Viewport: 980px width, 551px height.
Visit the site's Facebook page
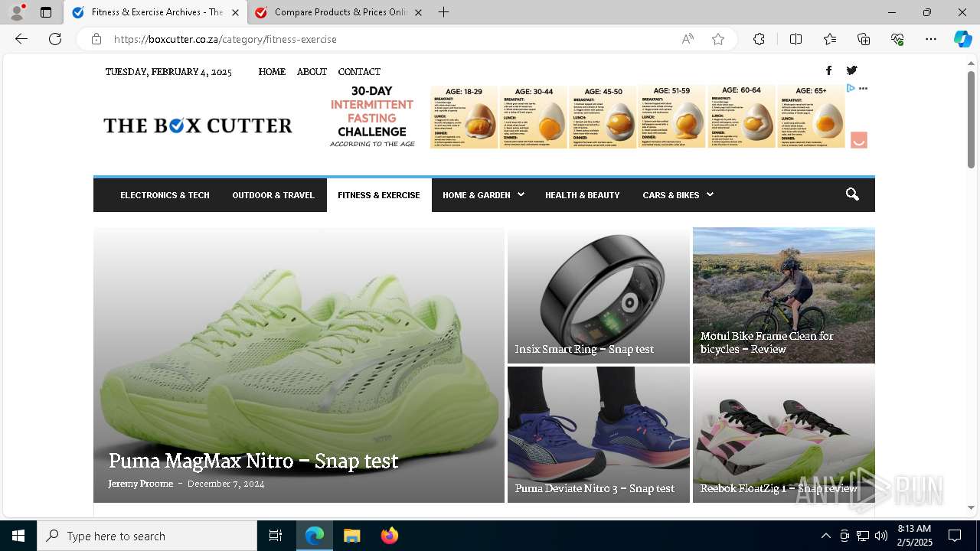(828, 70)
